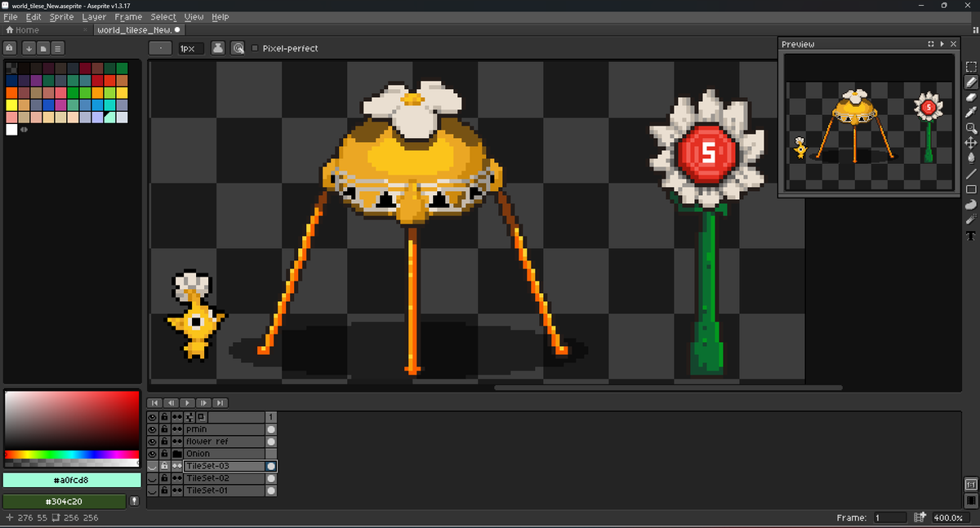Screen dimensions: 980x528
Task: Select the Rectangle shape tool
Action: pyautogui.click(x=971, y=189)
